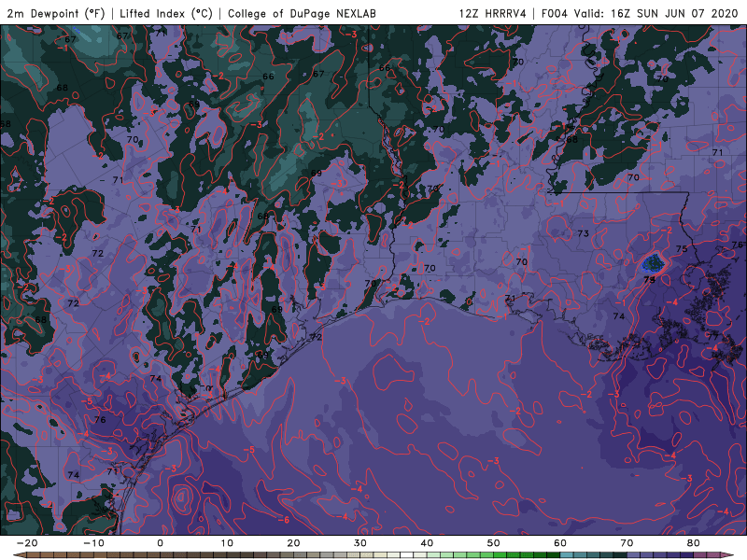Click the 60 tick label on colorbar
The image size is (747, 560).
click(x=560, y=543)
